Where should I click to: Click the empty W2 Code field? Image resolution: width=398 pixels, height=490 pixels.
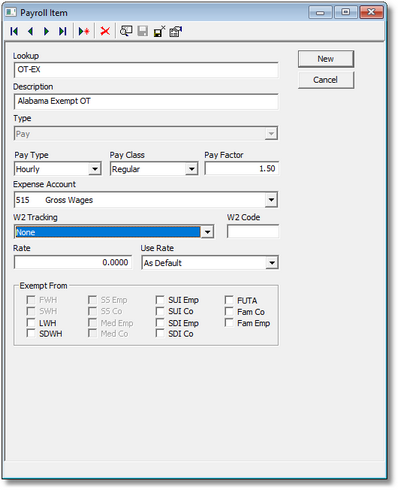coord(253,231)
